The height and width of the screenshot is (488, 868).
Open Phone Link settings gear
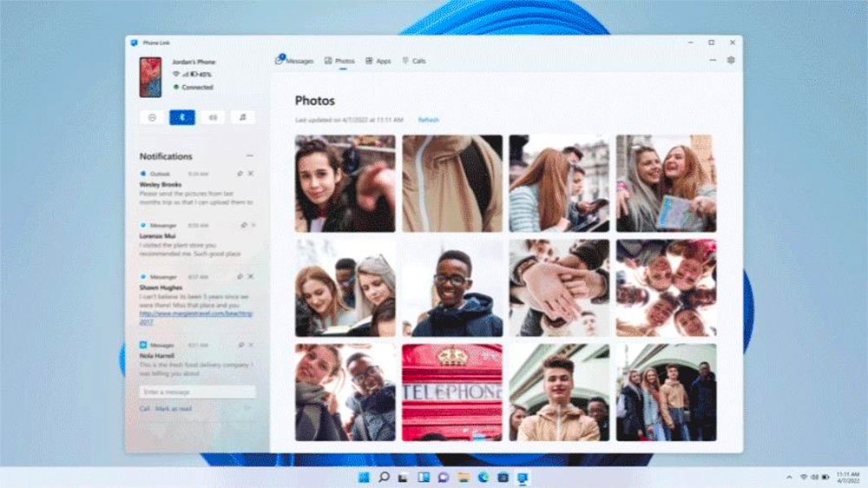[x=731, y=61]
